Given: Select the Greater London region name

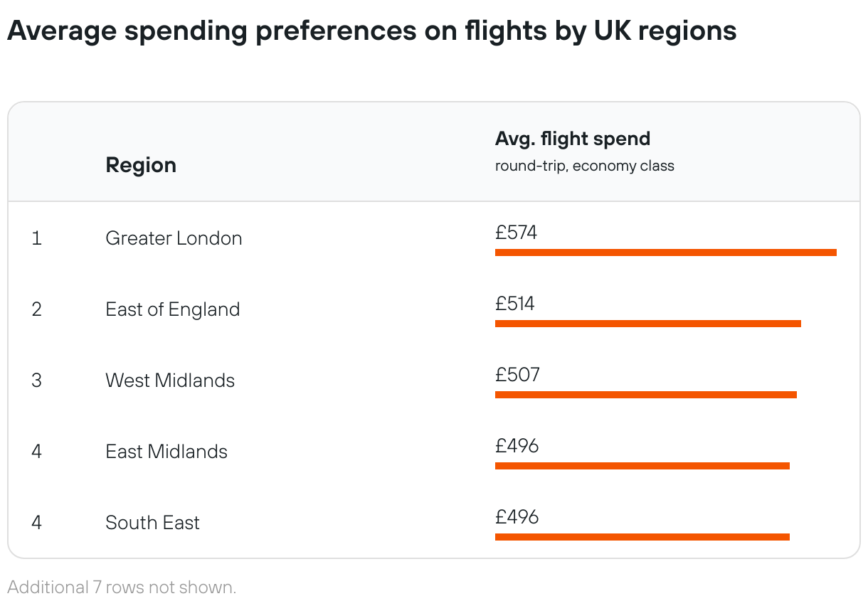Looking at the screenshot, I should pyautogui.click(x=174, y=238).
